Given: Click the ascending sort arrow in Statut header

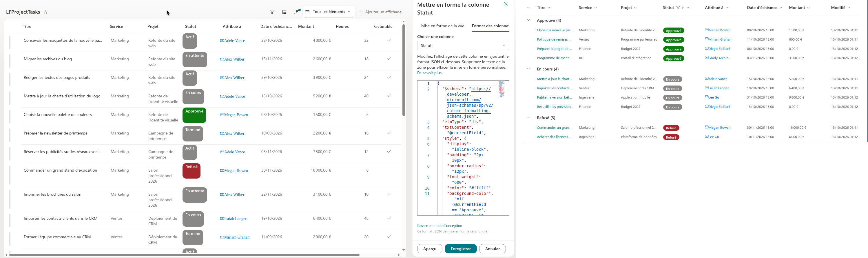Looking at the screenshot, I should [x=683, y=8].
